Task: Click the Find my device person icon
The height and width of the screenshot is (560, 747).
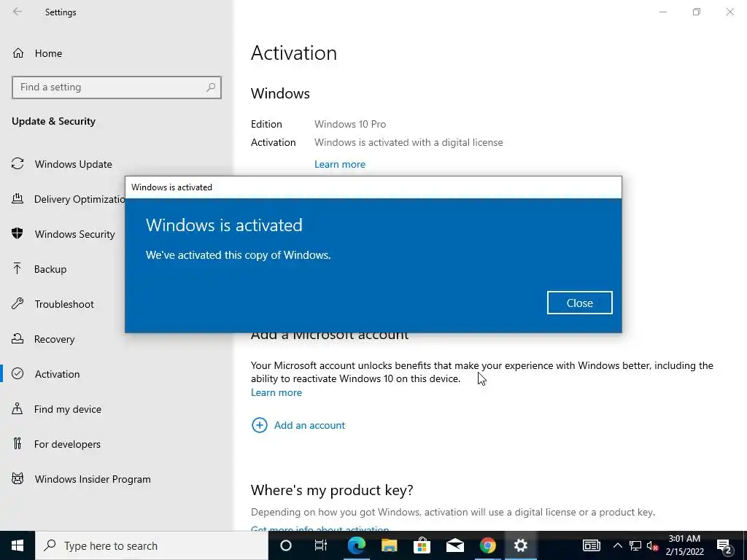Action: click(18, 408)
